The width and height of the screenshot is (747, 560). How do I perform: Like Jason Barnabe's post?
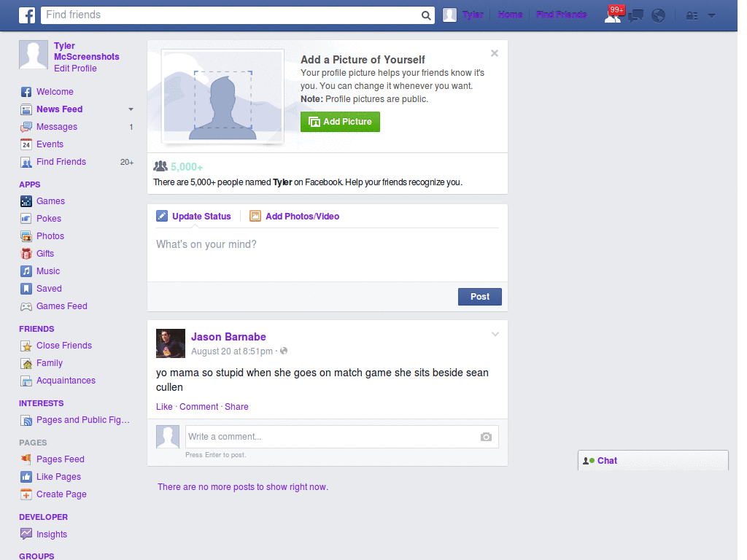tap(164, 407)
